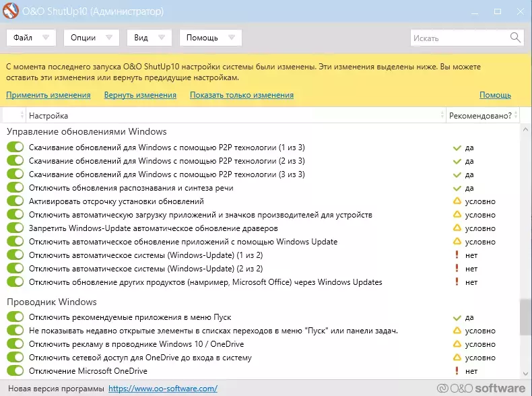This screenshot has width=532, height=396.
Task: Click red exclamation icon for Windows-Update (2 из 2)
Action: coord(457,269)
